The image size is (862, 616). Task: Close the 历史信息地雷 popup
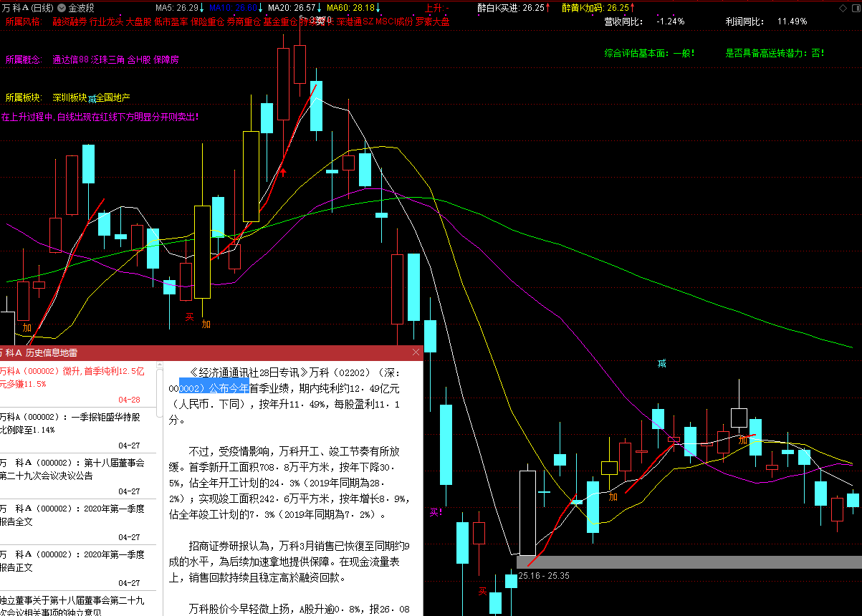[x=416, y=352]
